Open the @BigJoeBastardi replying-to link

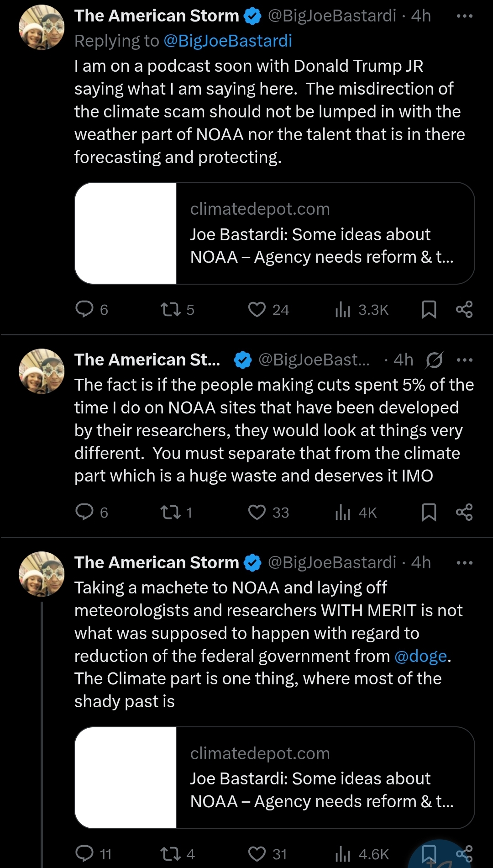click(x=227, y=41)
